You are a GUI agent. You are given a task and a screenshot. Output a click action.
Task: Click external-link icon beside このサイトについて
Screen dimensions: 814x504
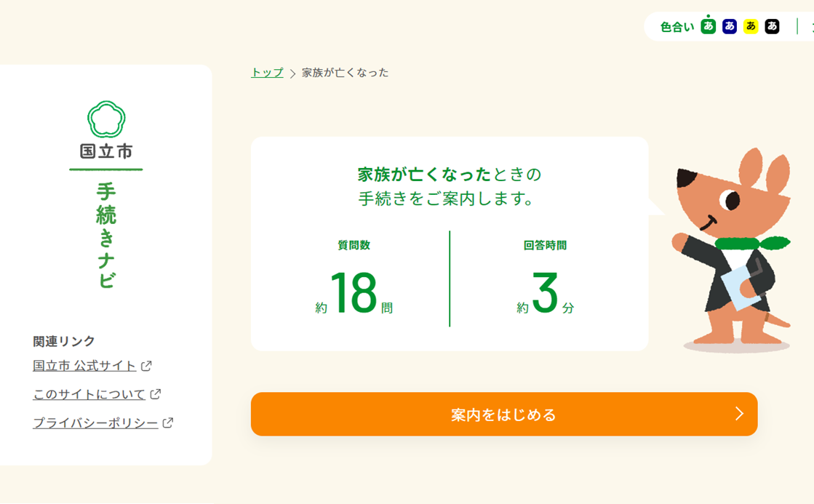tap(155, 394)
